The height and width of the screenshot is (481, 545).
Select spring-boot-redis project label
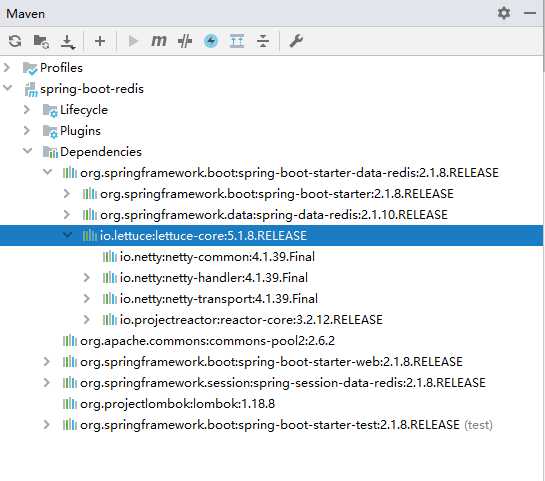(92, 89)
